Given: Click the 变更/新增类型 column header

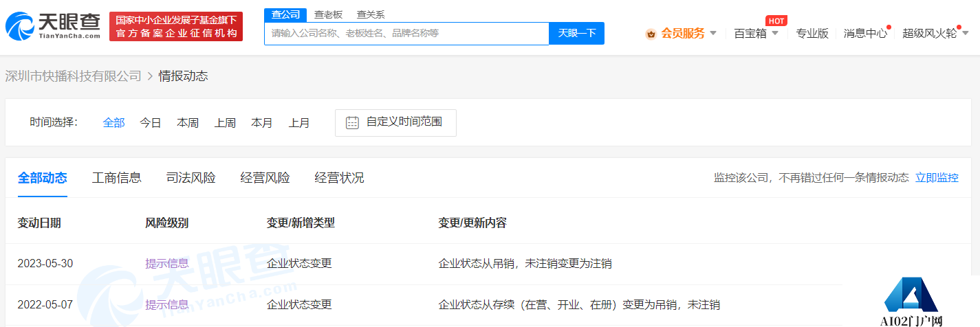Looking at the screenshot, I should click(x=301, y=223).
